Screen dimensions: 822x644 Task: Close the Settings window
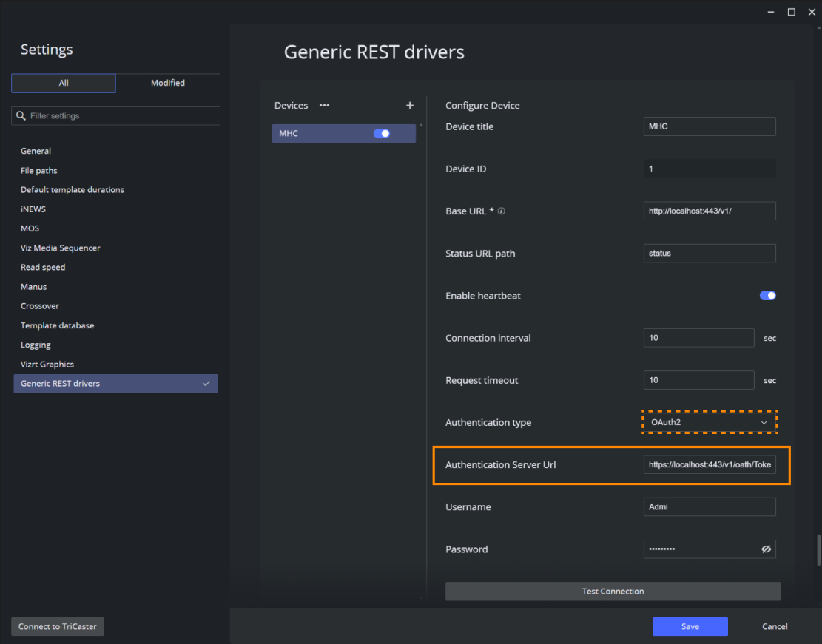[810, 12]
